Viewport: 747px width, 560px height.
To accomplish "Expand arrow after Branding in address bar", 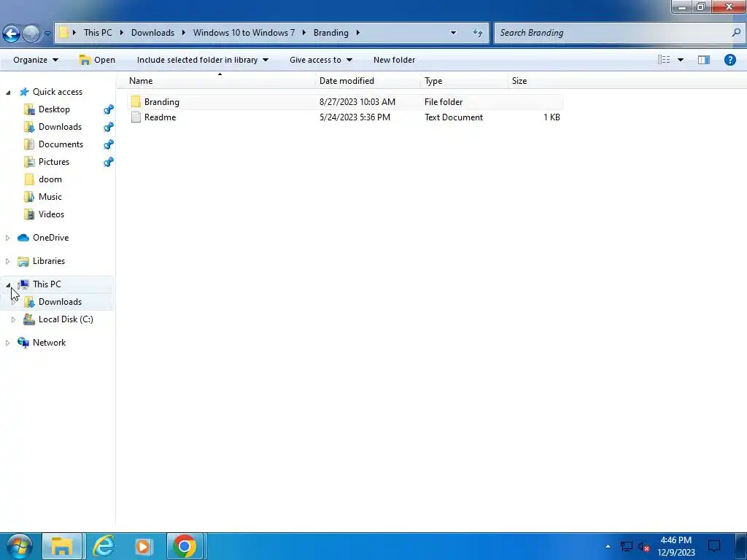I will (x=357, y=32).
